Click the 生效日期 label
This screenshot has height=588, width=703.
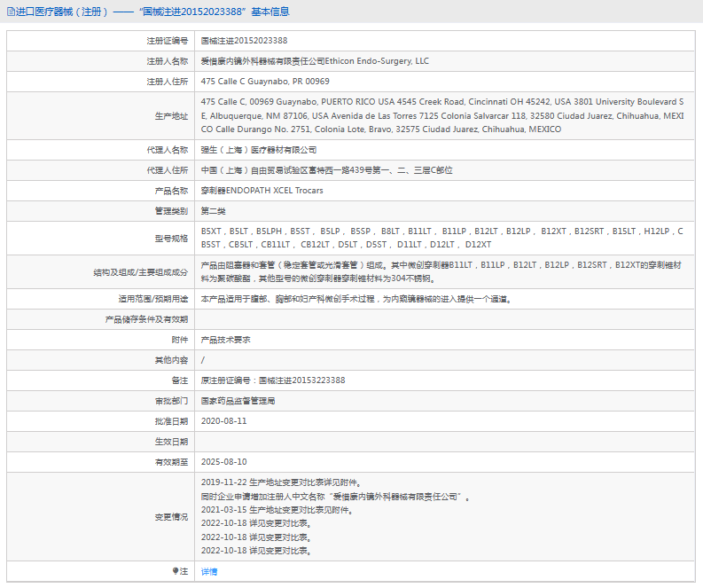pyautogui.click(x=171, y=442)
